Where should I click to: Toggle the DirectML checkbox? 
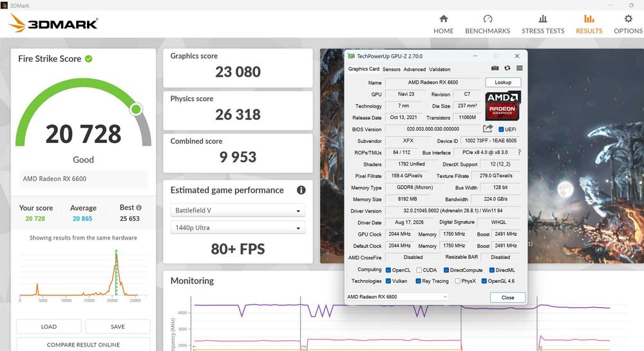coord(491,270)
